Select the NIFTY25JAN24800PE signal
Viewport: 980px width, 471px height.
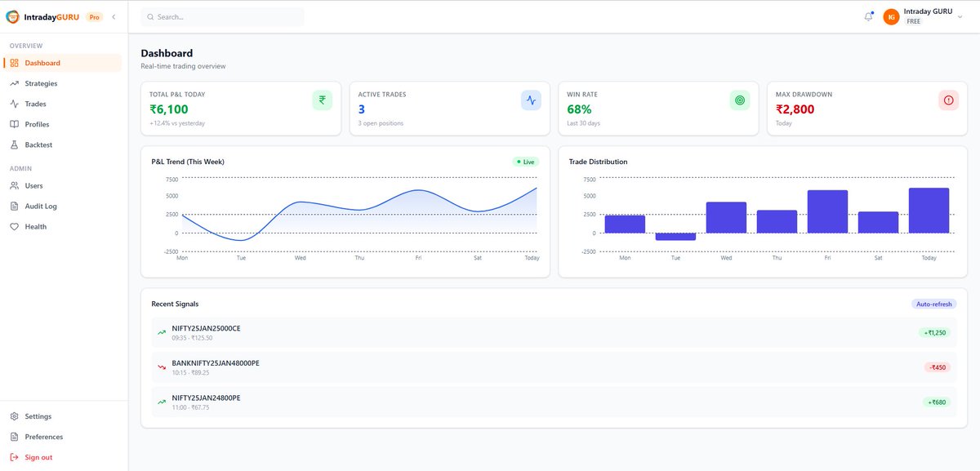point(554,402)
